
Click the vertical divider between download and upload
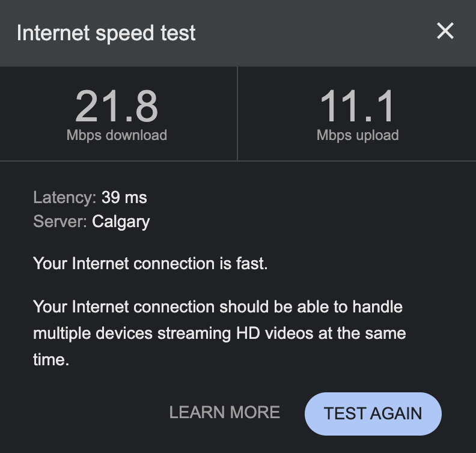point(237,114)
